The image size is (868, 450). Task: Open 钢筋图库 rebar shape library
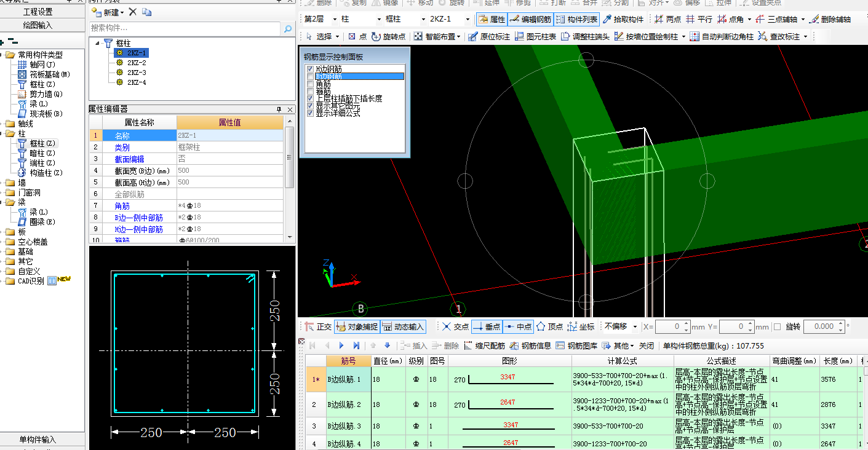[x=577, y=345]
